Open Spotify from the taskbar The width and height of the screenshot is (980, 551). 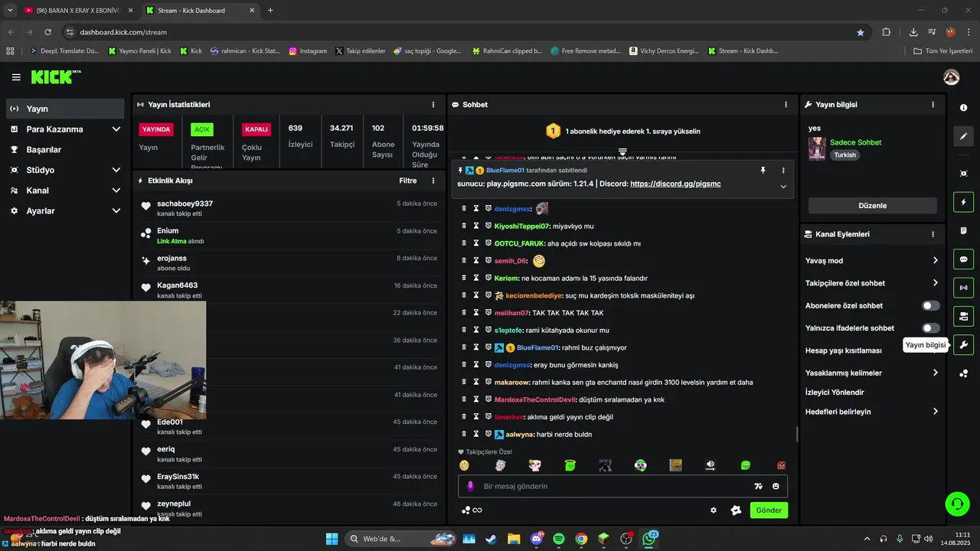(559, 540)
